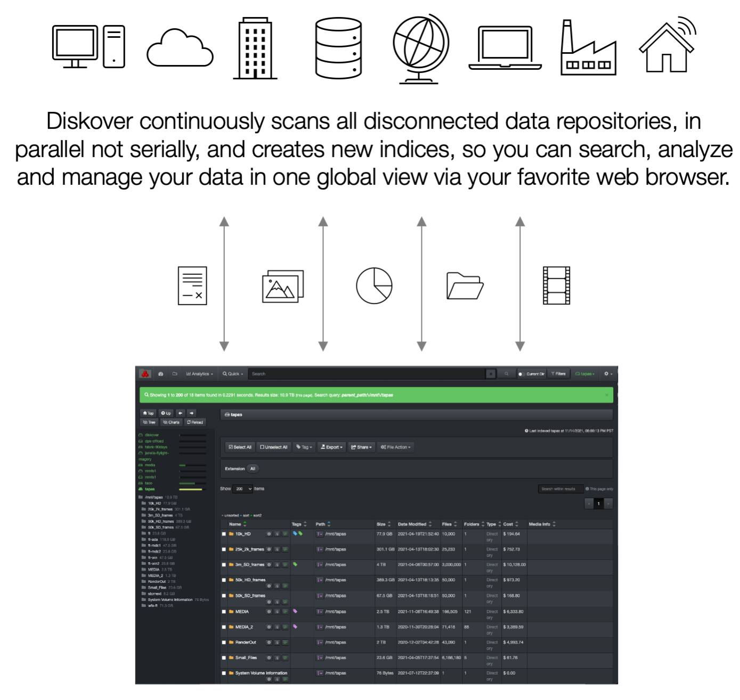
Task: Open the Filters panel
Action: 559,374
